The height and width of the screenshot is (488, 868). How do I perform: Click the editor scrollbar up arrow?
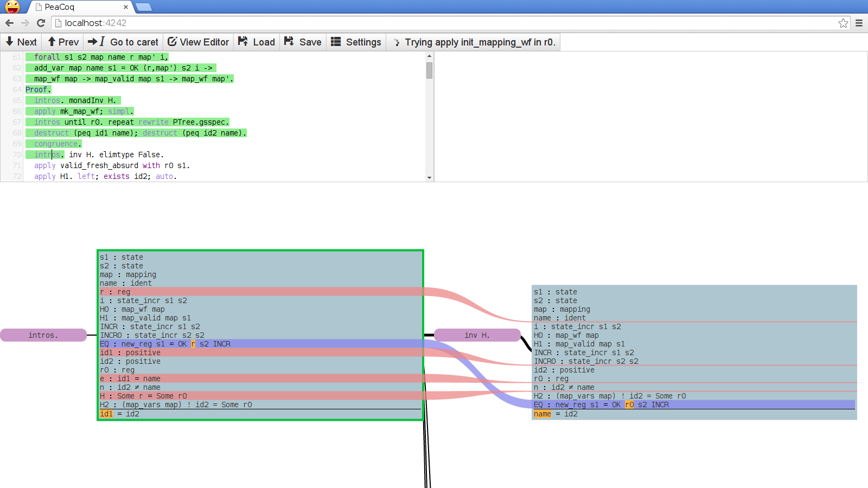[x=429, y=56]
